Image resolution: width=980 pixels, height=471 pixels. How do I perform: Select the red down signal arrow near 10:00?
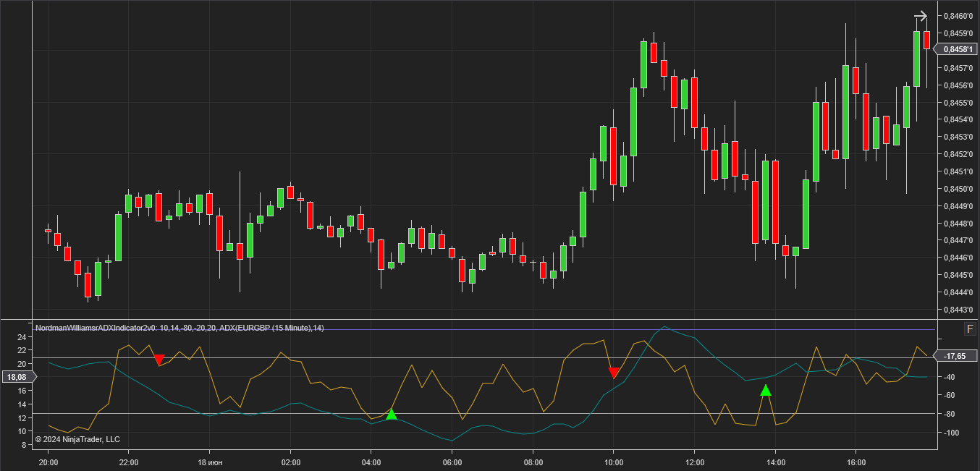pos(614,373)
